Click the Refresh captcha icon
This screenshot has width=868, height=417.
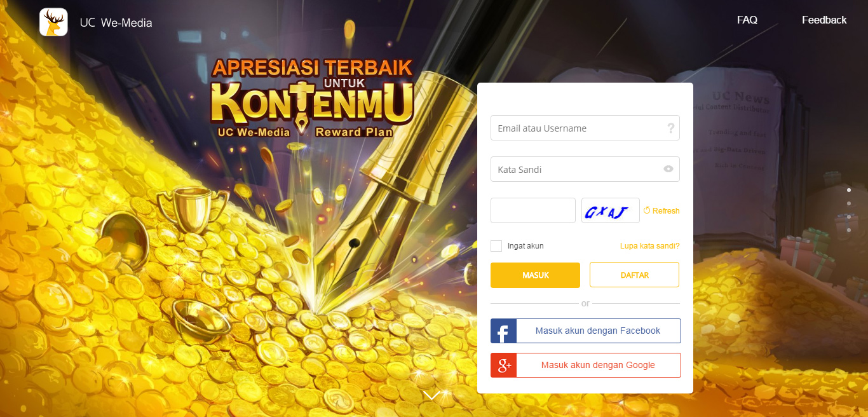tap(647, 210)
